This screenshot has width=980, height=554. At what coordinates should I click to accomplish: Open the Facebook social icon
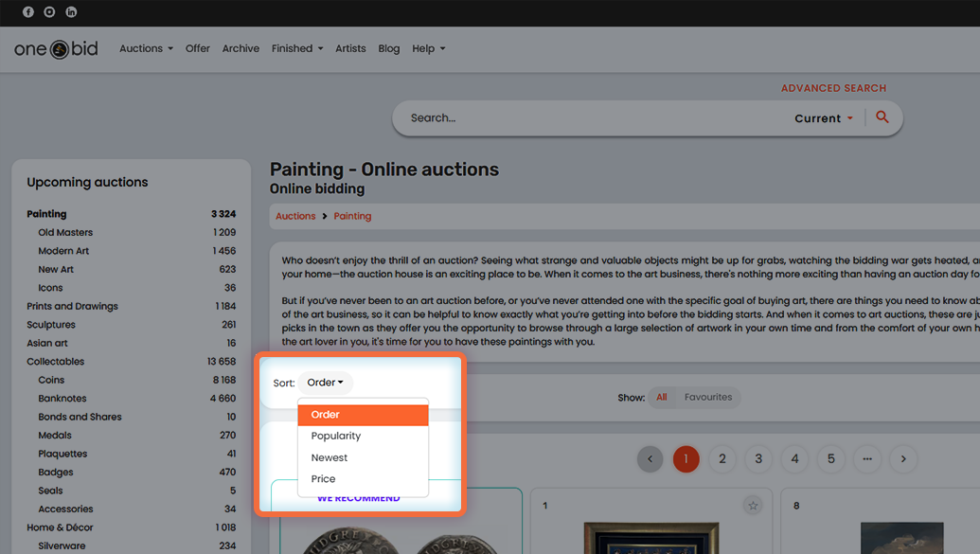tap(28, 12)
